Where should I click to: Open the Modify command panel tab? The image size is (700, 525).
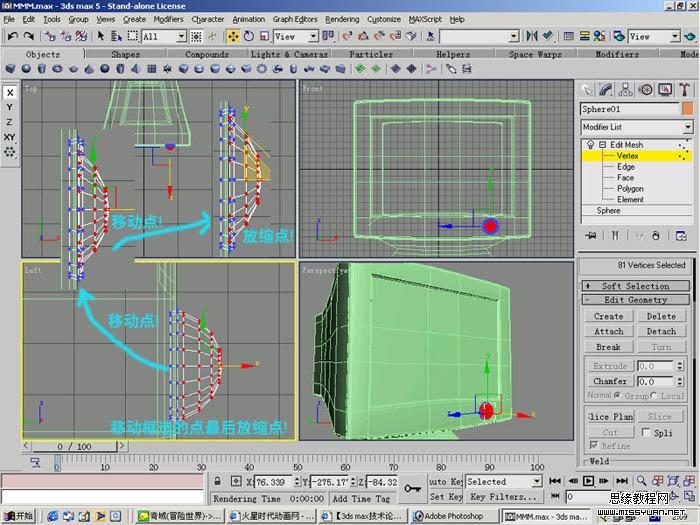[605, 90]
